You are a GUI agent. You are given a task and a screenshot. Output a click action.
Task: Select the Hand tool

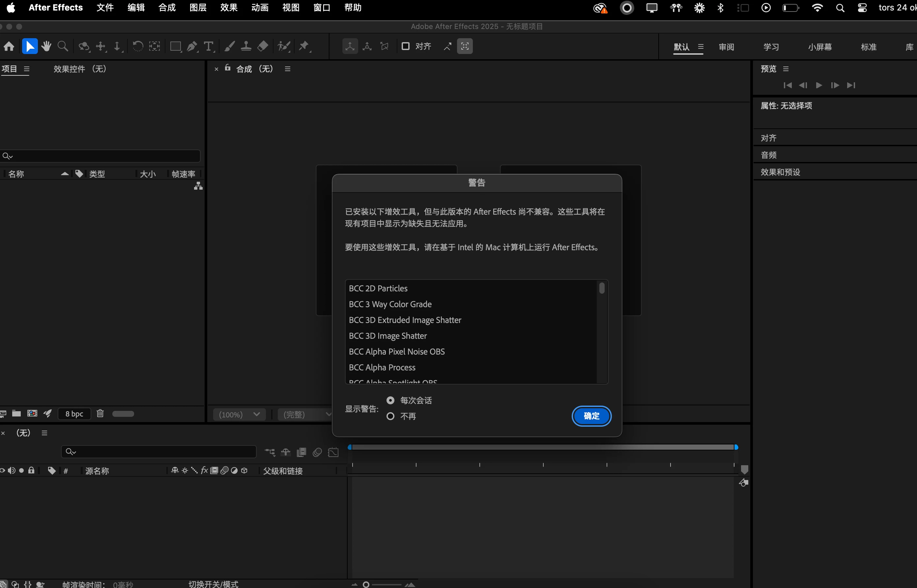(x=46, y=46)
